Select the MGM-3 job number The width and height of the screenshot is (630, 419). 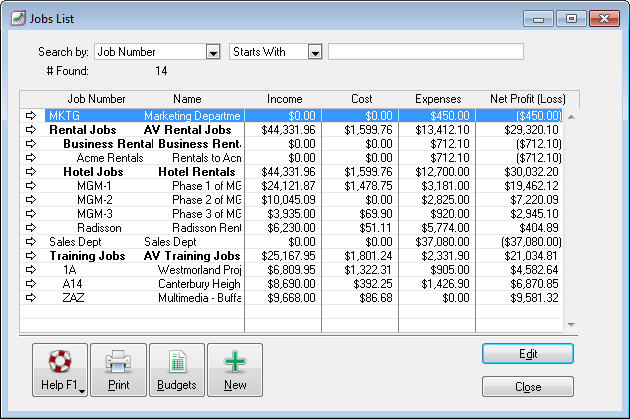(95, 214)
